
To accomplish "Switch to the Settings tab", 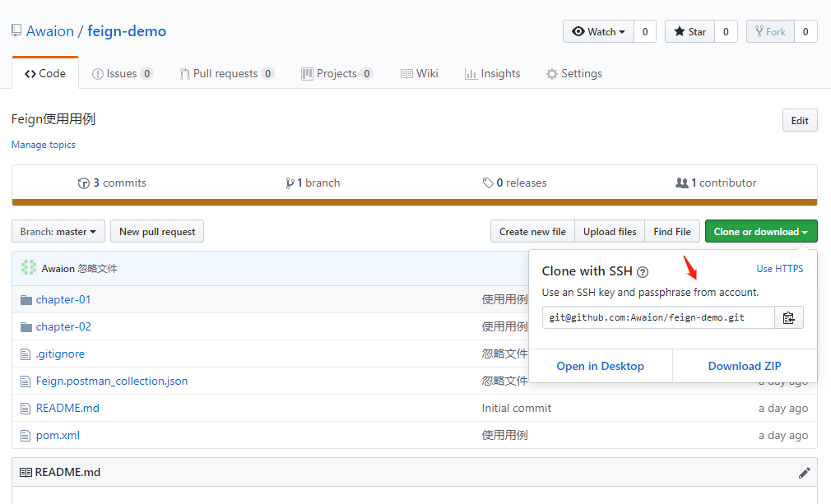I will (x=574, y=73).
